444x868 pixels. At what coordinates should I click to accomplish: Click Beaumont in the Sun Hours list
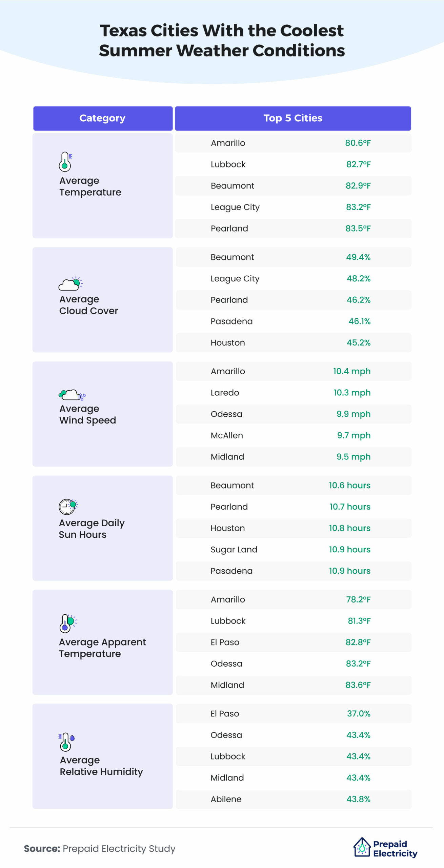232,485
